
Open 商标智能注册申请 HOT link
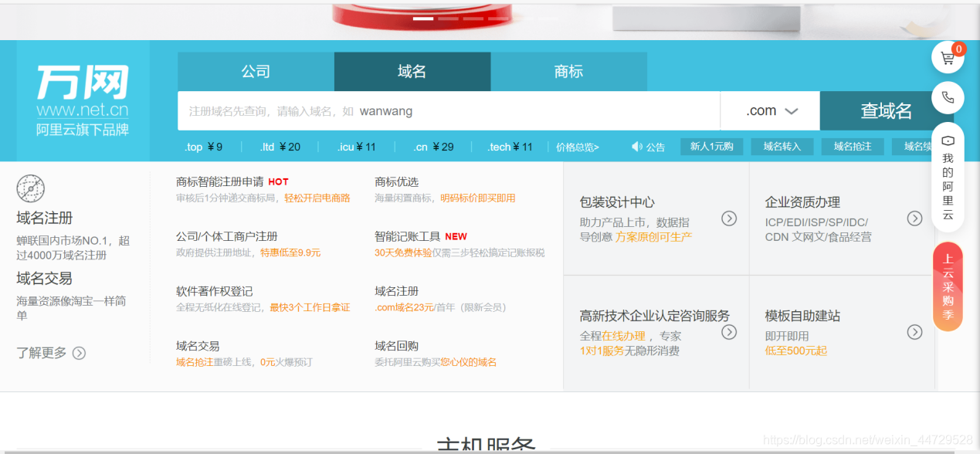[x=232, y=182]
